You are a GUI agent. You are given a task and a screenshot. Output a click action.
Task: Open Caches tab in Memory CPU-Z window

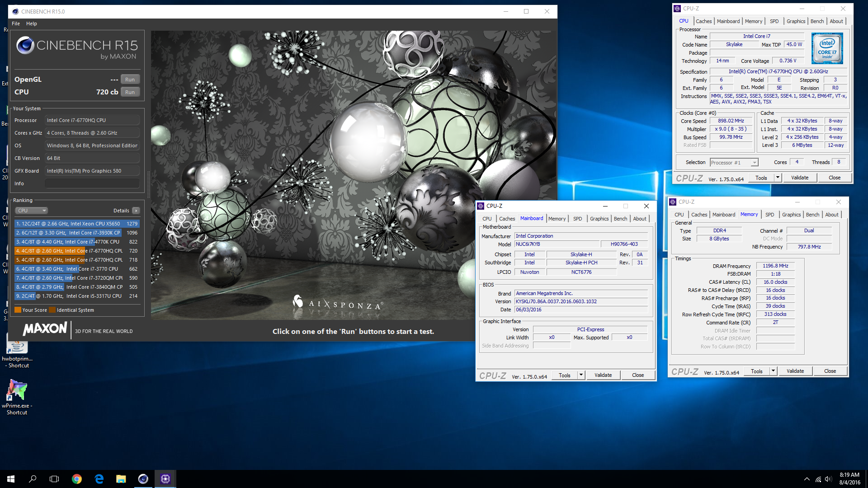tap(699, 215)
